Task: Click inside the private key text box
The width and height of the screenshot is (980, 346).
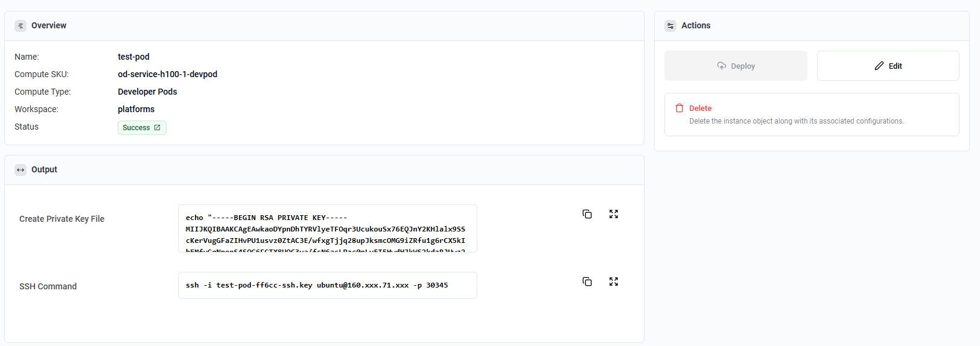Action: tap(328, 228)
